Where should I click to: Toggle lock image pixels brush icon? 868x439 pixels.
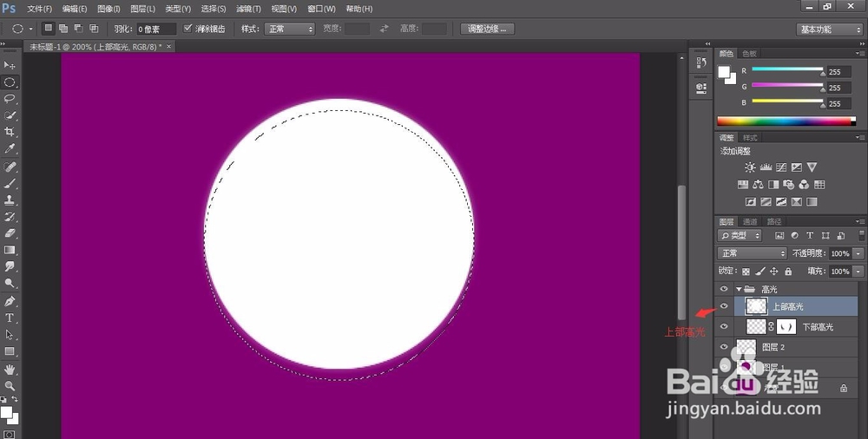coord(760,272)
